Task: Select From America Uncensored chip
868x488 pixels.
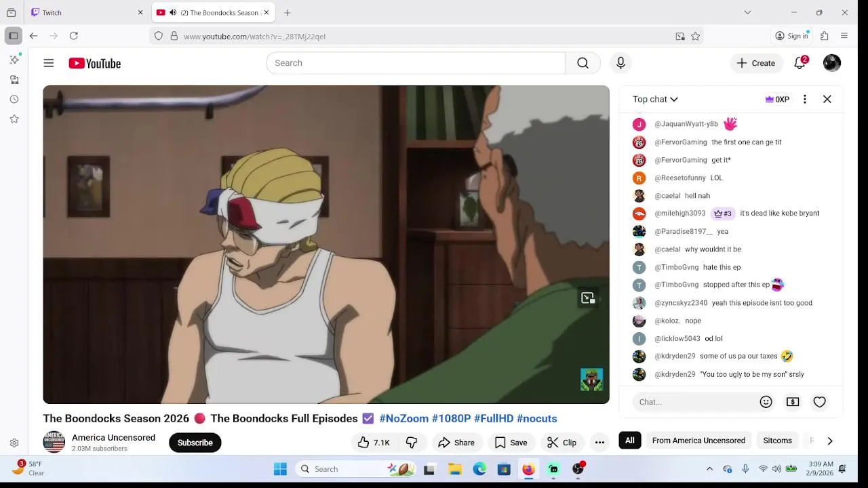Action: 698,441
